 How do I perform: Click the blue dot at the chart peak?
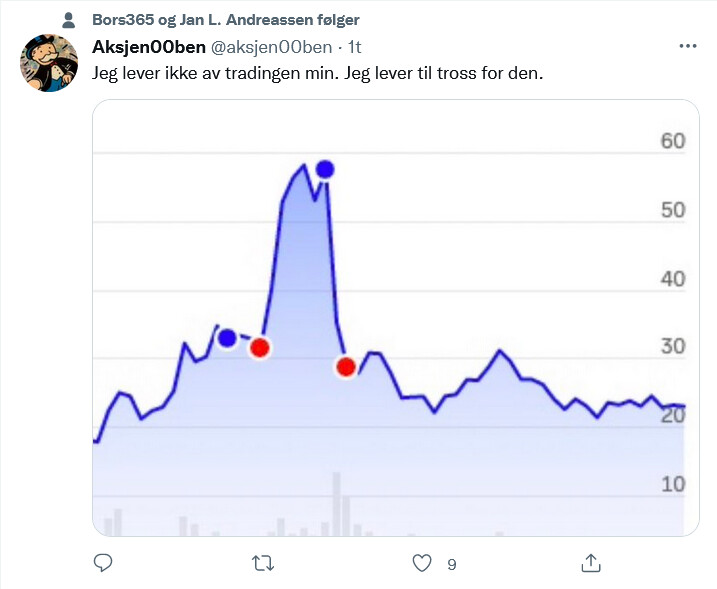(x=325, y=170)
